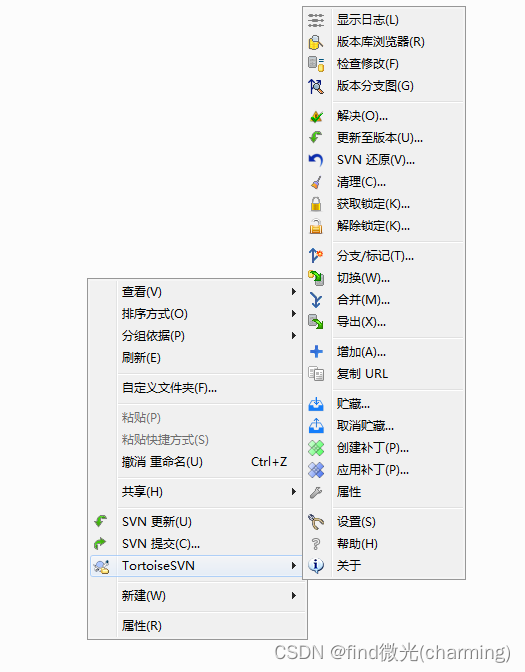This screenshot has width=525, height=672.
Task: Click the Get lock (获取锁定) padlock icon
Action: 316,204
